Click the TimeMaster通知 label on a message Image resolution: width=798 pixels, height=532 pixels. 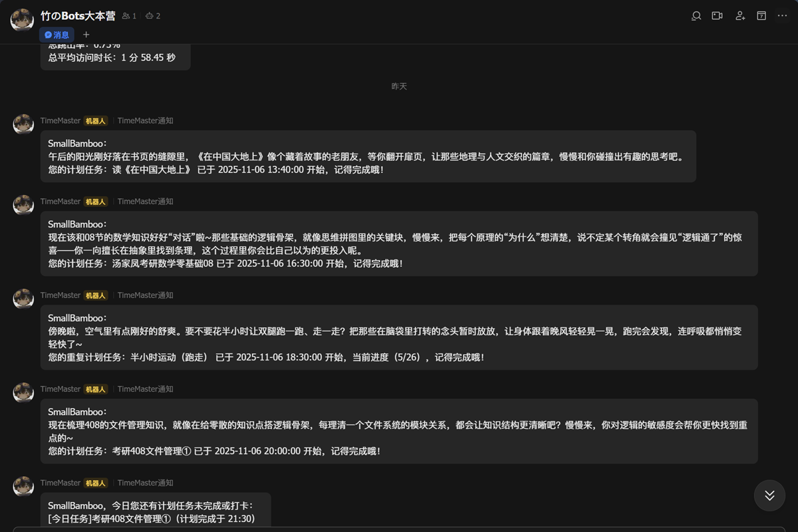pyautogui.click(x=145, y=120)
